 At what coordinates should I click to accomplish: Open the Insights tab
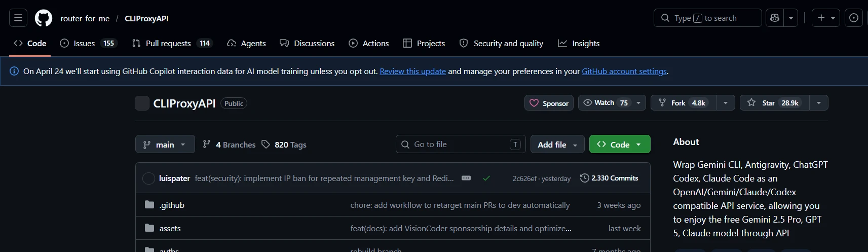(x=579, y=43)
